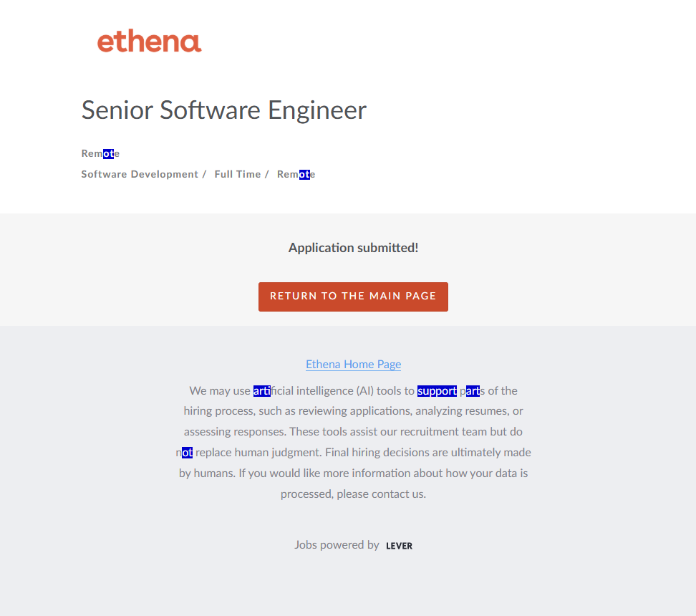
Task: Click the Full Time commitment label
Action: pyautogui.click(x=237, y=174)
